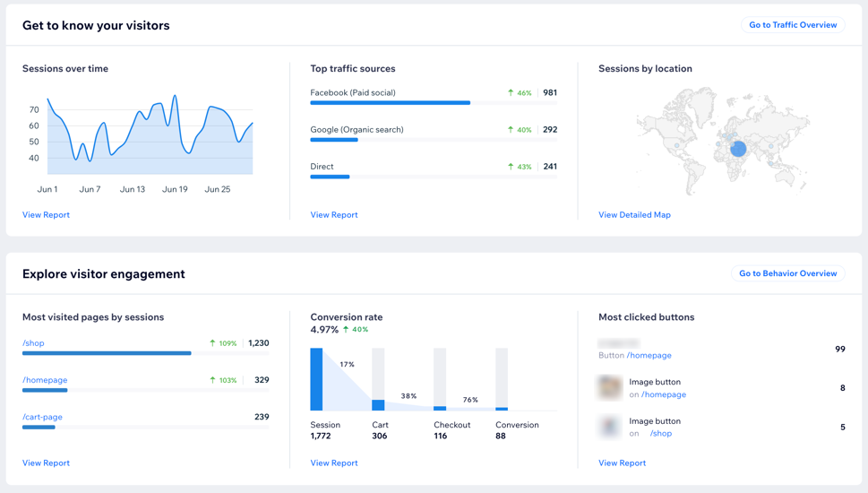Image resolution: width=868 pixels, height=493 pixels.
Task: Click the green up arrow next to 103%
Action: pos(212,380)
